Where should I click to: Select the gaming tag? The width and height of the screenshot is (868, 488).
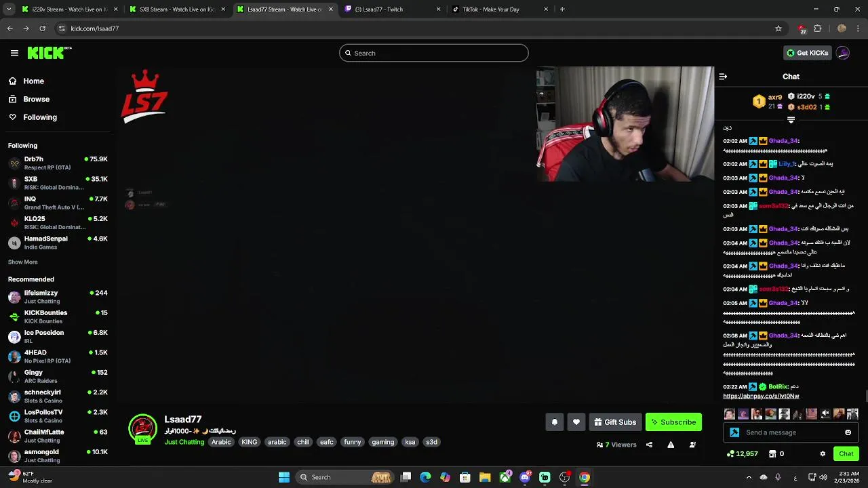382,442
